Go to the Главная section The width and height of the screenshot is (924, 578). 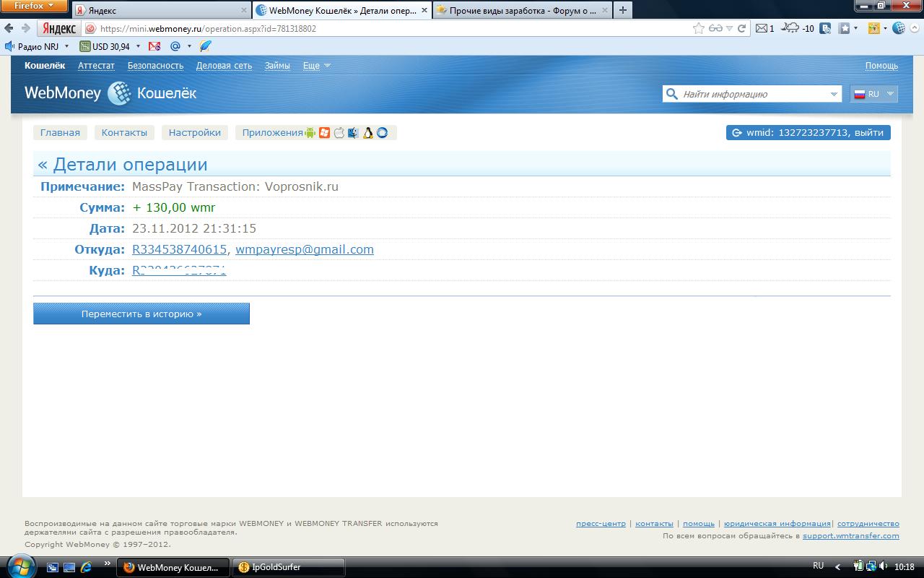coord(60,133)
